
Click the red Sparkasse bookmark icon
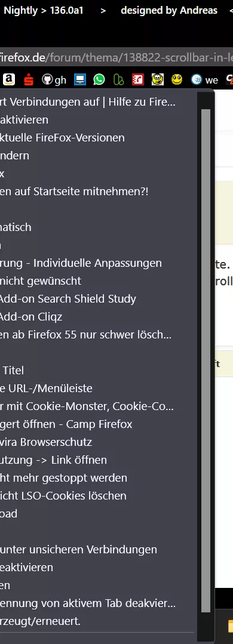28,79
